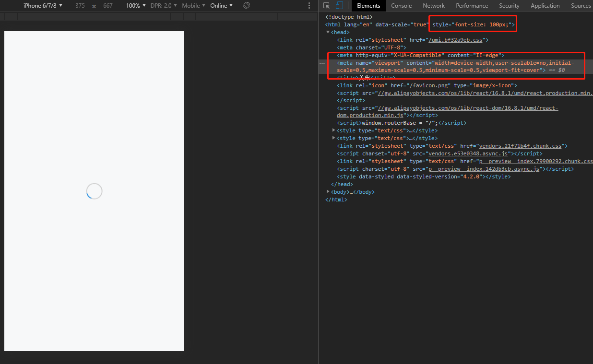Open the Mobile device type dropdown
This screenshot has width=593, height=364.
194,6
